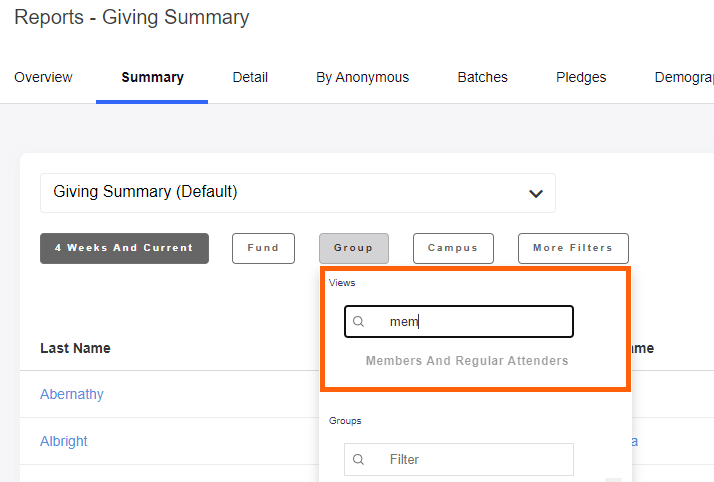This screenshot has width=714, height=482.
Task: Choose Members And Regular Attenders view
Action: click(466, 361)
